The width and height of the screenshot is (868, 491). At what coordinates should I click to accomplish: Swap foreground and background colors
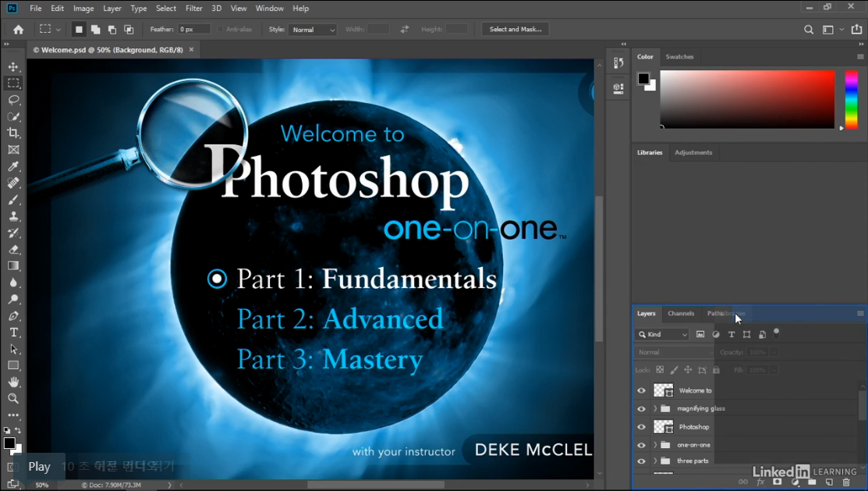pyautogui.click(x=18, y=430)
